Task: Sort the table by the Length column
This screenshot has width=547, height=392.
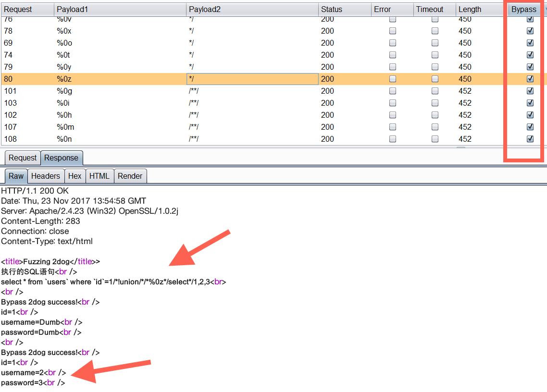Action: (469, 9)
